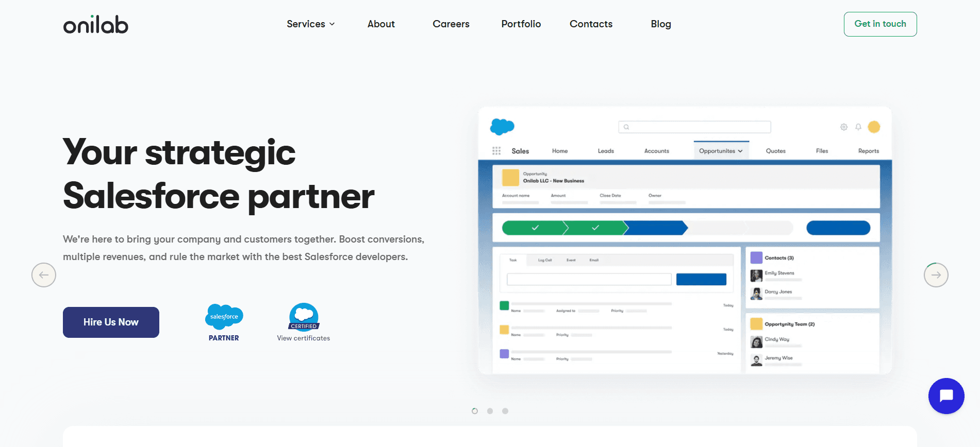The height and width of the screenshot is (447, 980).
Task: Open the Portfolio menu item
Action: [521, 24]
